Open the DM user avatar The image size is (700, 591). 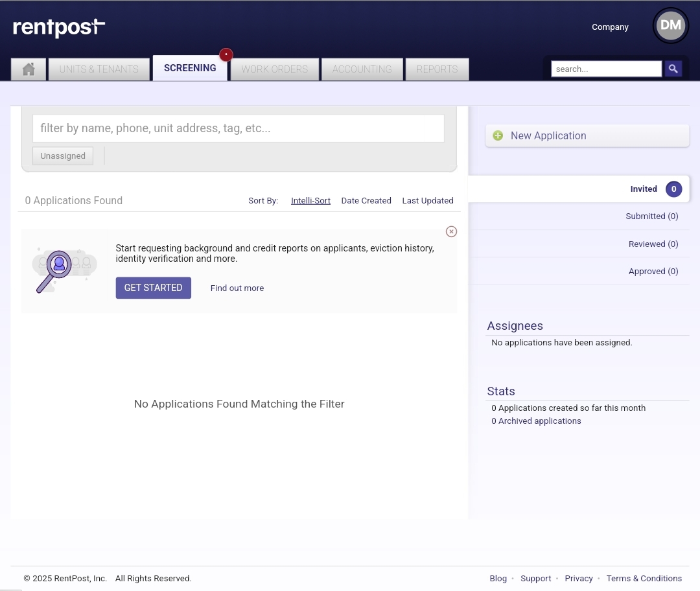click(x=671, y=25)
